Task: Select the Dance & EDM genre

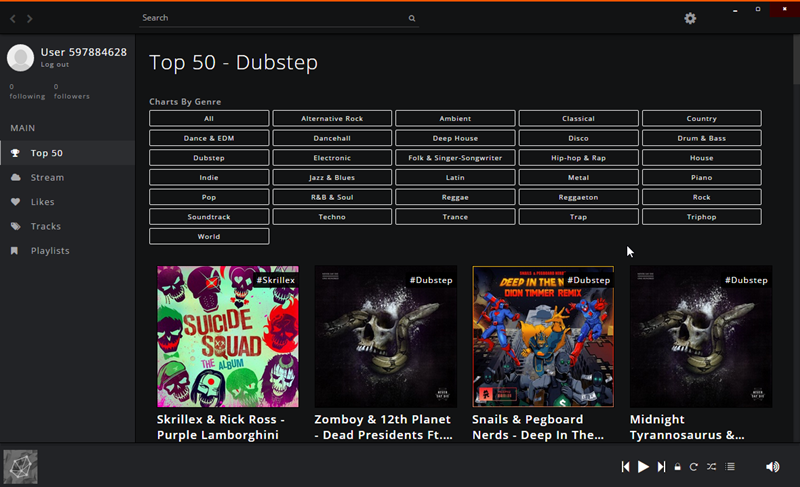Action: point(209,138)
